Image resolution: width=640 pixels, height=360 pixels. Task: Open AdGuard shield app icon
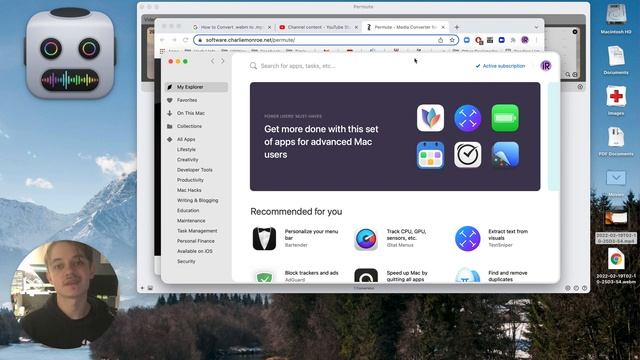click(x=264, y=276)
